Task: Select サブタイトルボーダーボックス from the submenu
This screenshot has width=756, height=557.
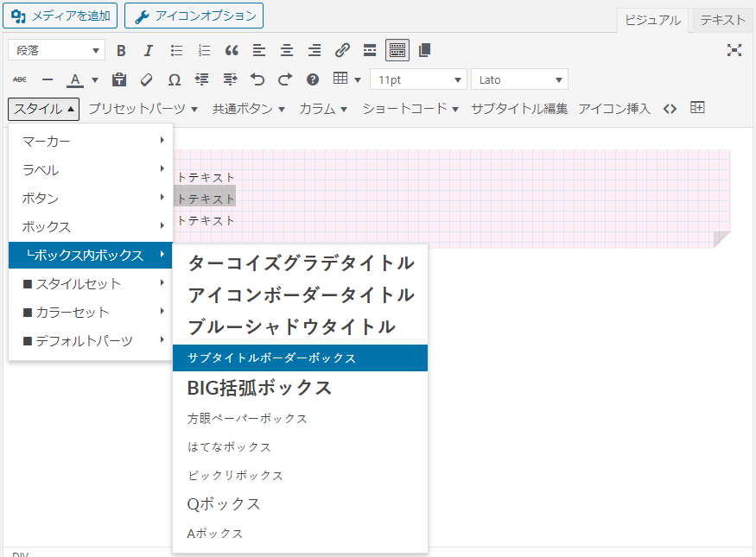Action: click(x=300, y=358)
